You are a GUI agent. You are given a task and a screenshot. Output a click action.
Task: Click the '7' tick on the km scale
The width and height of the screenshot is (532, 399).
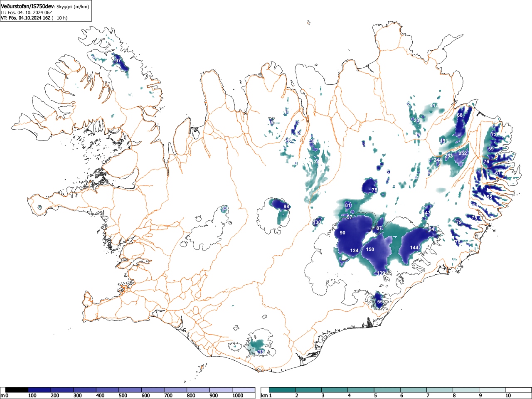click(x=428, y=396)
